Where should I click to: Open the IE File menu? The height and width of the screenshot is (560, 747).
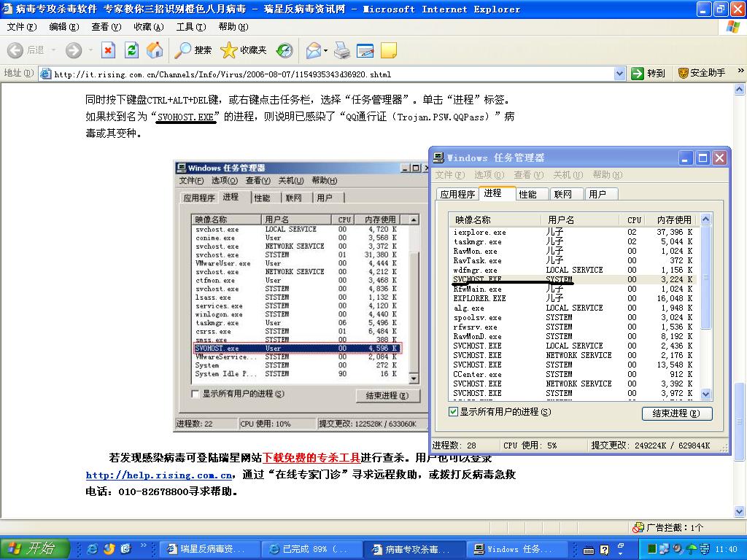(x=21, y=27)
